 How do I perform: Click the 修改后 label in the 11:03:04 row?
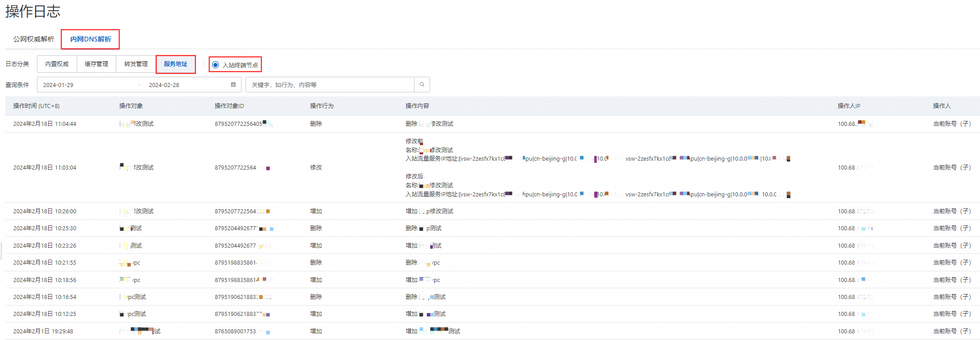(x=414, y=176)
